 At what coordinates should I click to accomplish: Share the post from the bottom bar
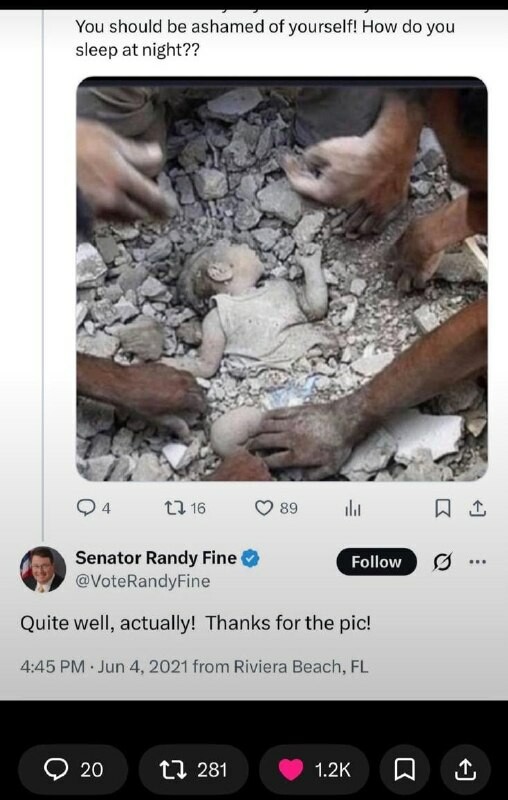pos(466,769)
